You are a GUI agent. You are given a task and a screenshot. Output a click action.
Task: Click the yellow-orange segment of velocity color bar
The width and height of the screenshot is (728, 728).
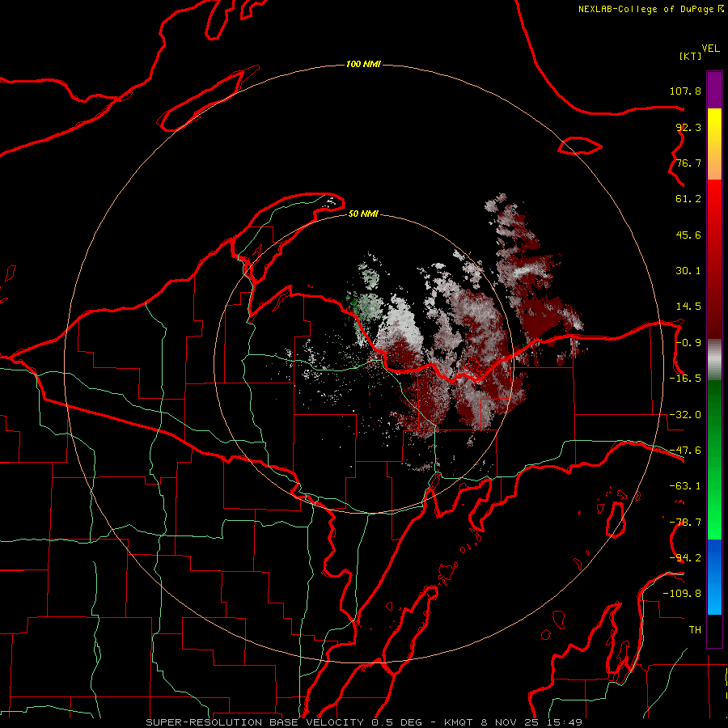714,144
